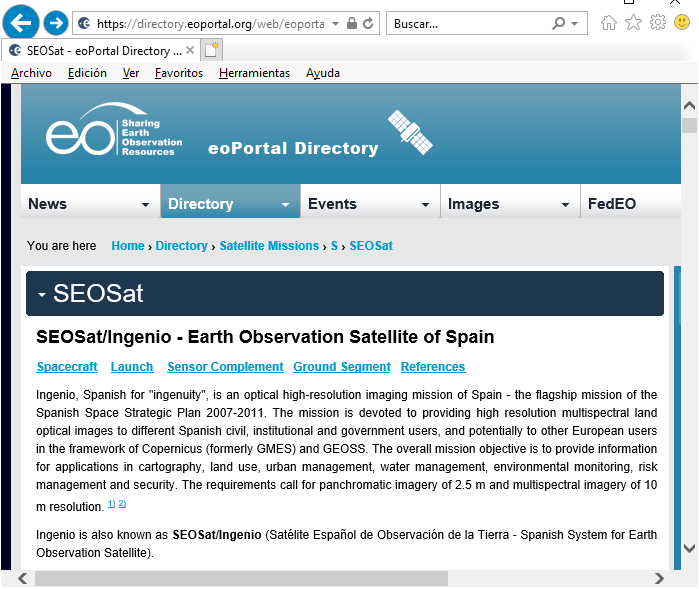Open the Edición menu
The image size is (699, 589).
(87, 73)
